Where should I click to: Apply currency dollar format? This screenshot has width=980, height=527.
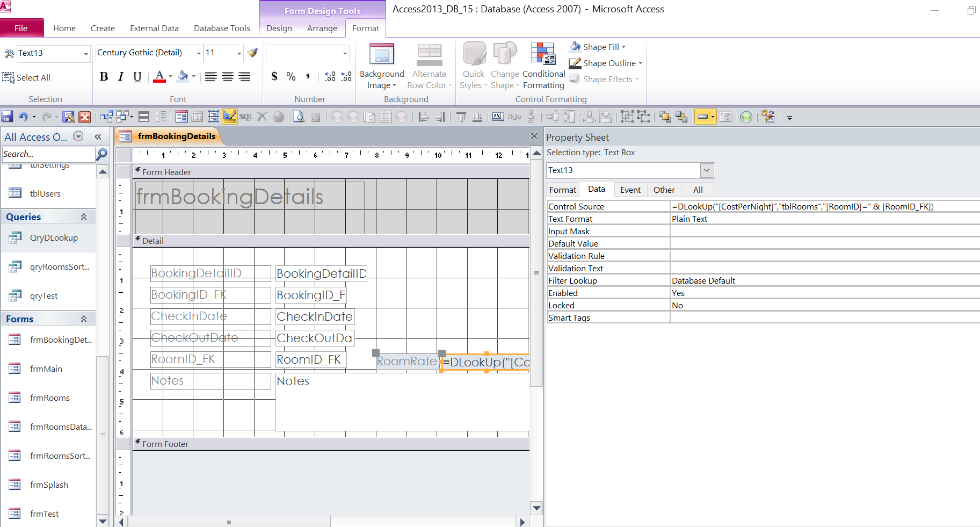coord(274,77)
